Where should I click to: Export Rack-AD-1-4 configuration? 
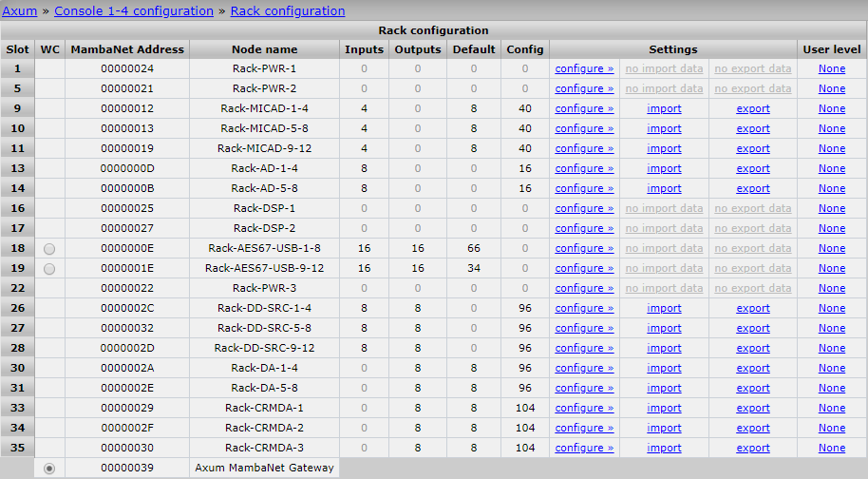point(753,168)
